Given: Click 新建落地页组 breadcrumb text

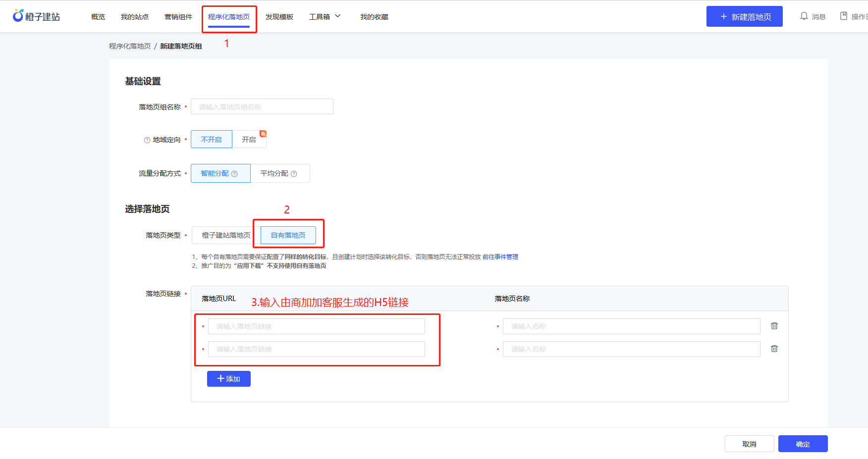Looking at the screenshot, I should (181, 46).
